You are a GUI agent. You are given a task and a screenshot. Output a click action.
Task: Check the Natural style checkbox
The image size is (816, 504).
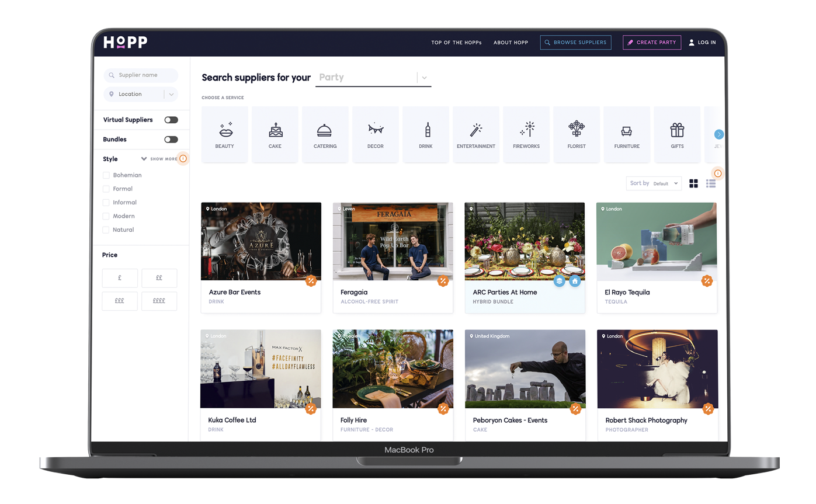coord(106,230)
